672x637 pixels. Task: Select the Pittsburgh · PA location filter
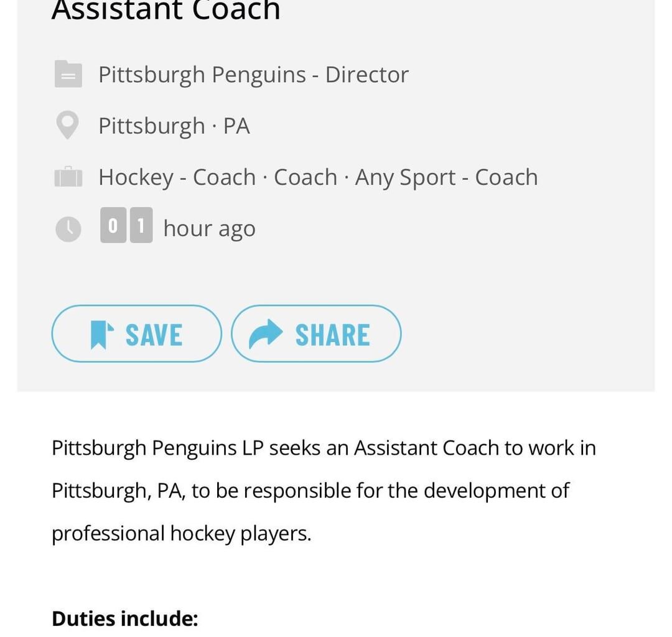[174, 124]
